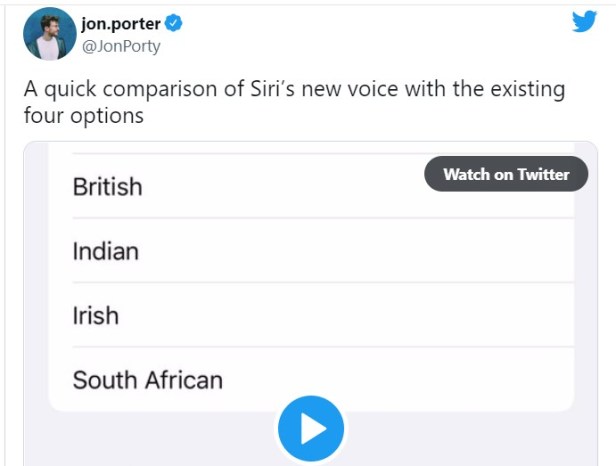Play the embedded Siri voice video
The image size is (616, 466).
310,429
